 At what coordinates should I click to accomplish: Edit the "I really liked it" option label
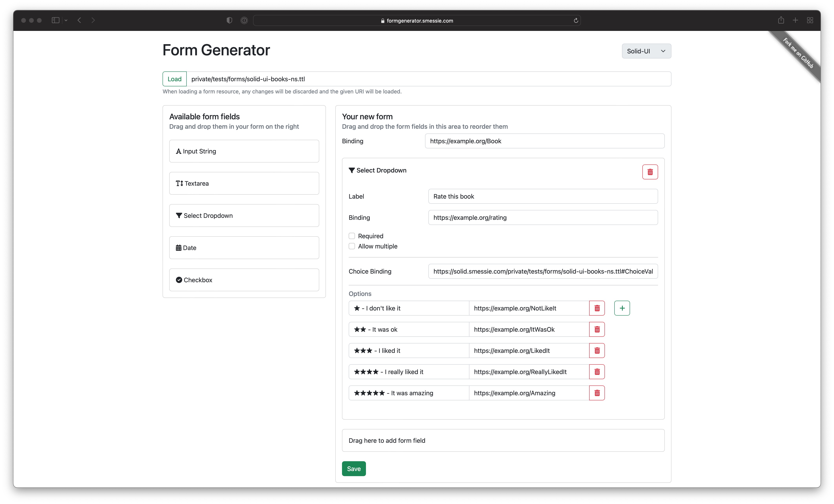click(x=409, y=372)
